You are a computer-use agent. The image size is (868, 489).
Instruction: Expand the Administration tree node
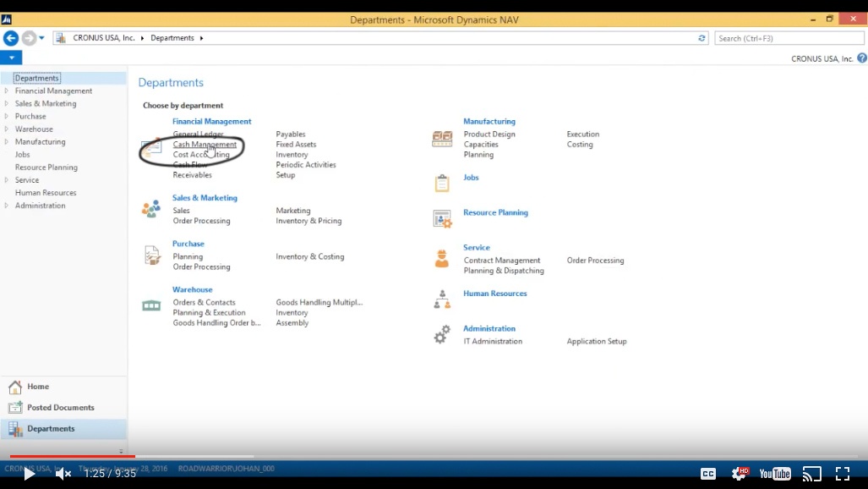tap(7, 205)
